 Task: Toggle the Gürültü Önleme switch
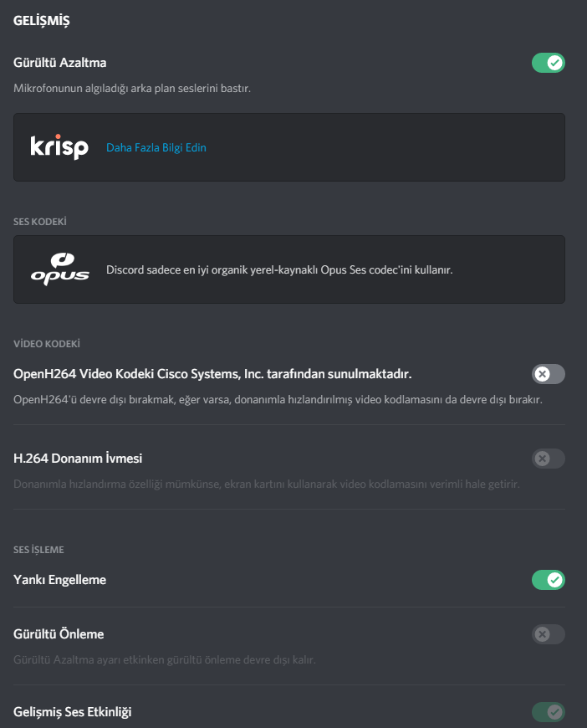point(548,634)
